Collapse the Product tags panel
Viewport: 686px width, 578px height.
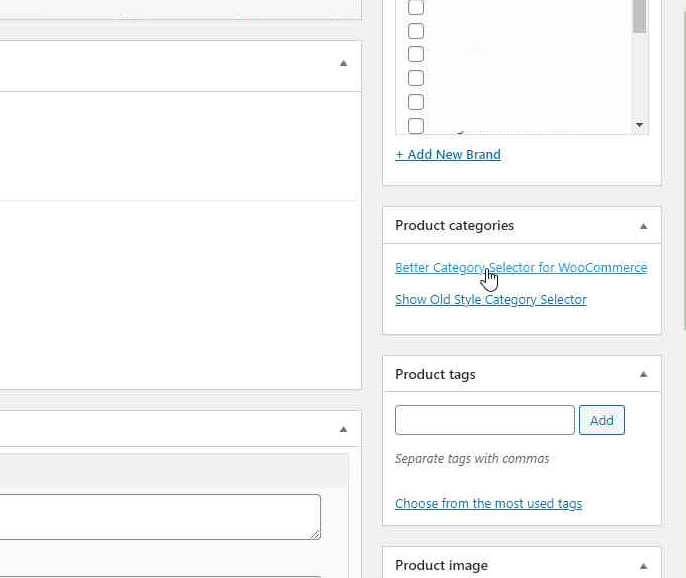[x=643, y=374]
